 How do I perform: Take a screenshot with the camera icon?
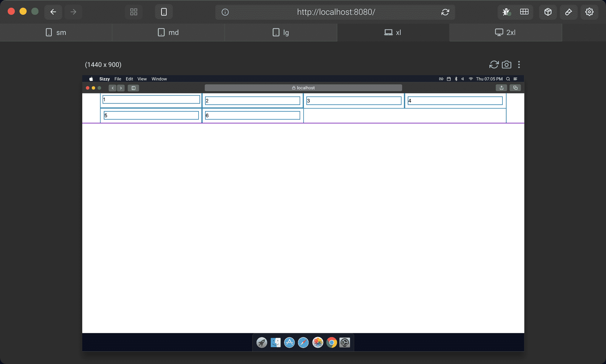(x=507, y=65)
